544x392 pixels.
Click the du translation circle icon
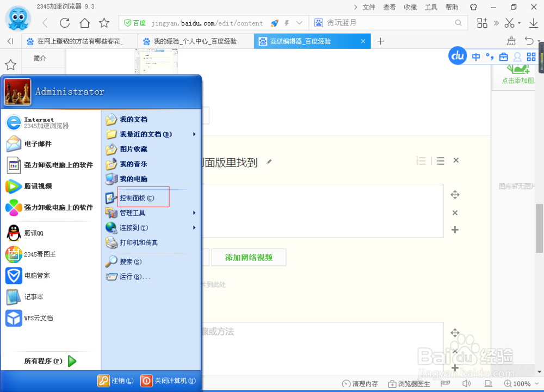(458, 55)
